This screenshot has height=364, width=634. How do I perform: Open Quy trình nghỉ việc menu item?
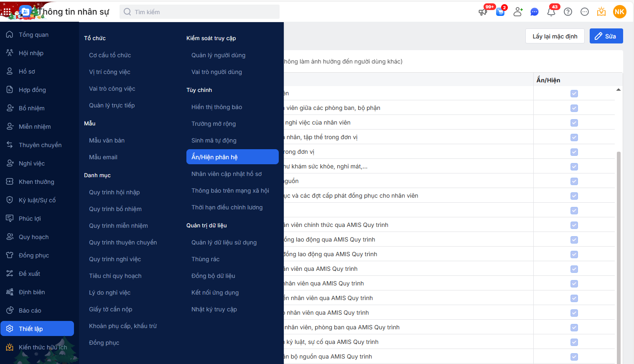[x=115, y=259]
